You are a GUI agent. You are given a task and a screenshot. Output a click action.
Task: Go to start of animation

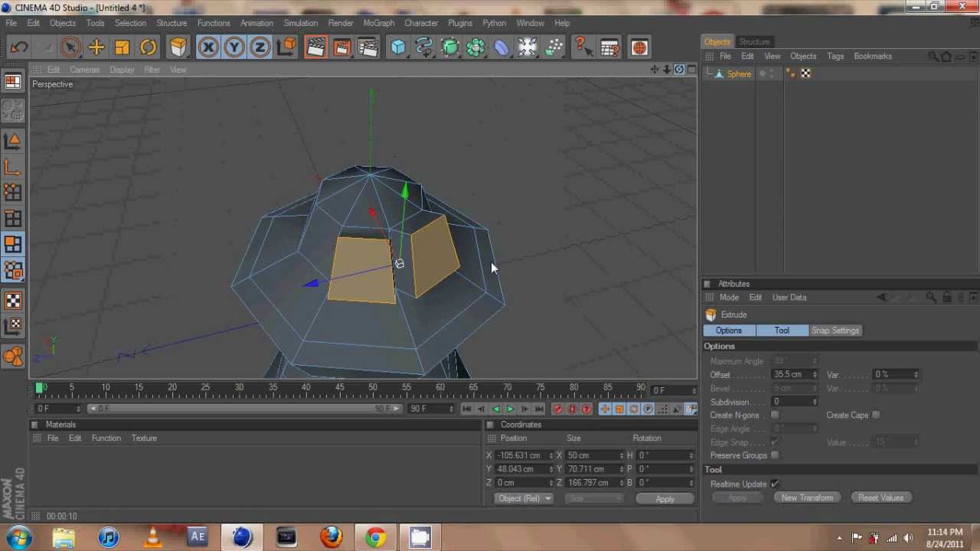(x=466, y=409)
